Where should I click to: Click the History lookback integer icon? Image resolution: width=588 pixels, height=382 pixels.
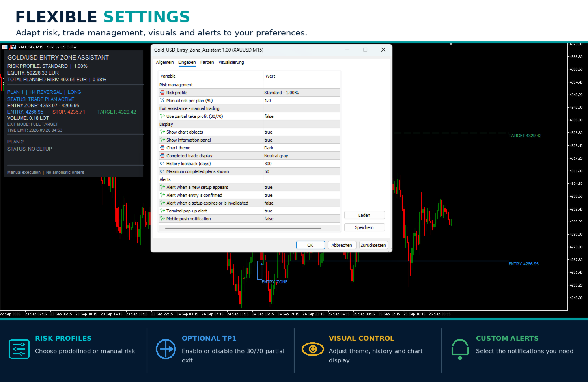162,164
